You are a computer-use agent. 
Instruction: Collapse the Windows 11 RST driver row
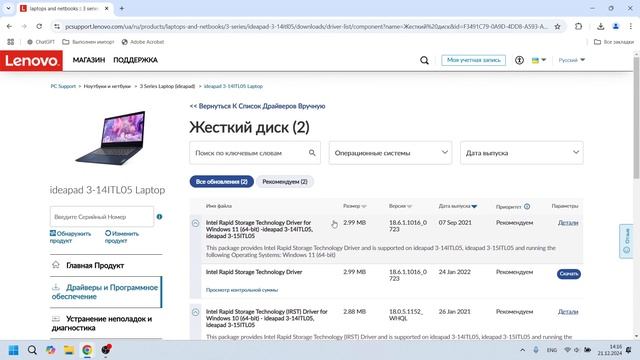tap(196, 223)
